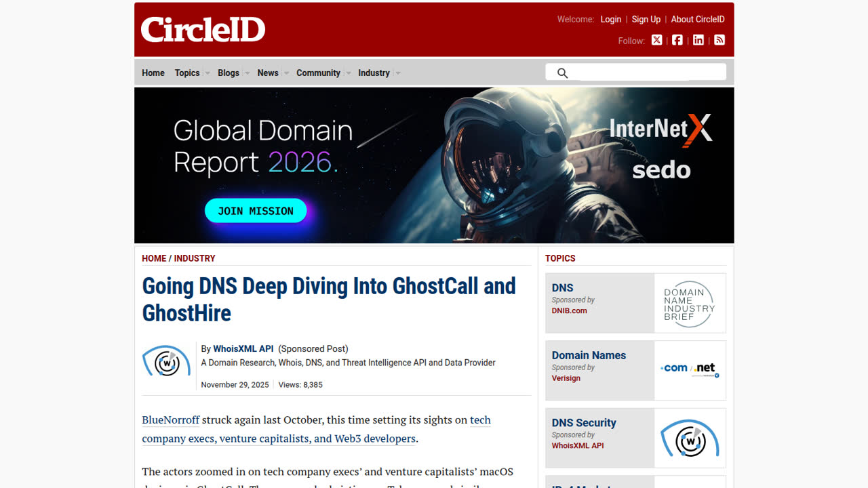Expand the Community menu arrow

tap(348, 73)
